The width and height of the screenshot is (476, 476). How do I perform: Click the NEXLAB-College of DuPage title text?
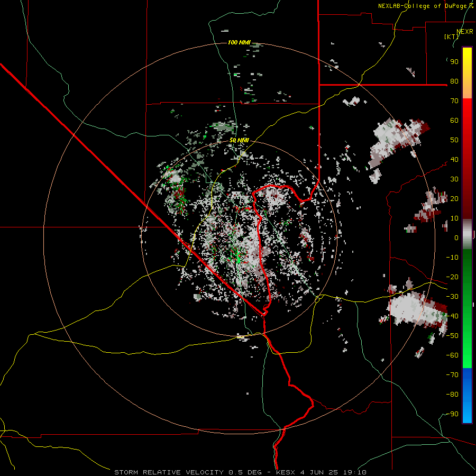(x=426, y=6)
